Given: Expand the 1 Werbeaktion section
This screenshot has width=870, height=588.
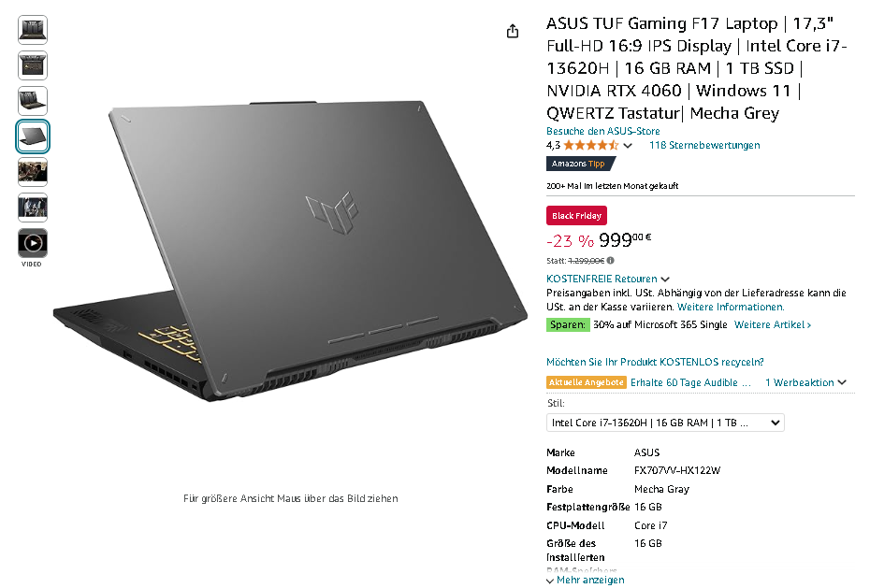Looking at the screenshot, I should (x=805, y=382).
